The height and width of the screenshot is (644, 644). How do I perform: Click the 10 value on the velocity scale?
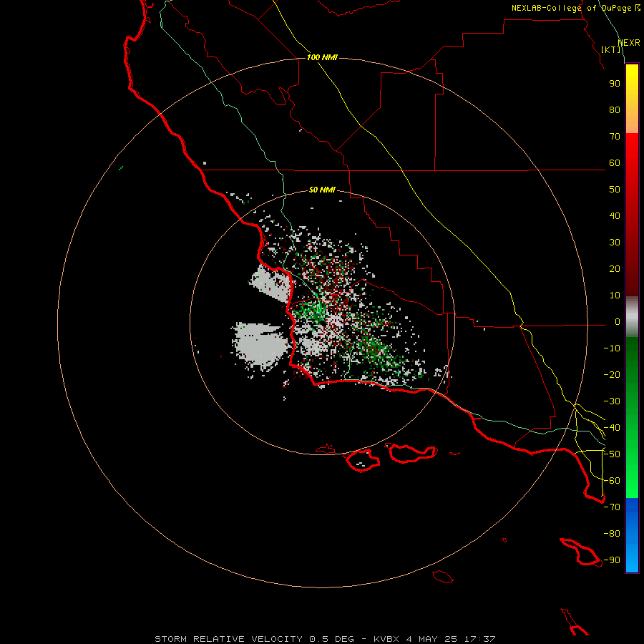click(615, 296)
